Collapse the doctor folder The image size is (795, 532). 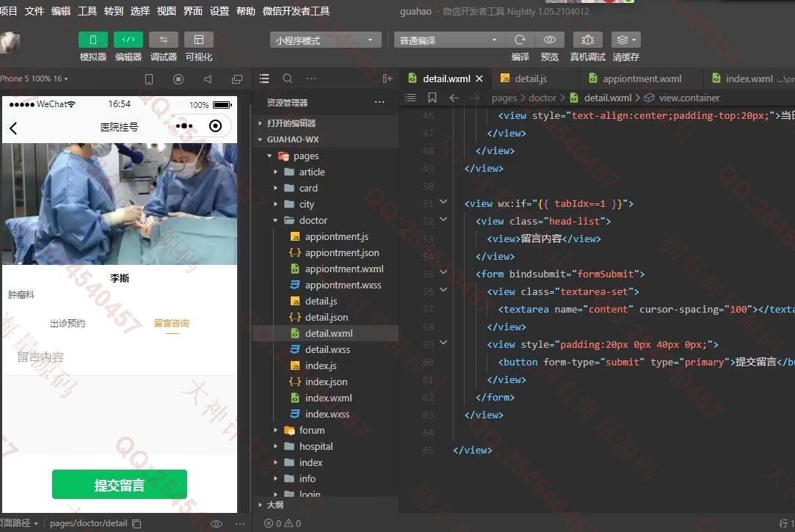tap(324, 220)
